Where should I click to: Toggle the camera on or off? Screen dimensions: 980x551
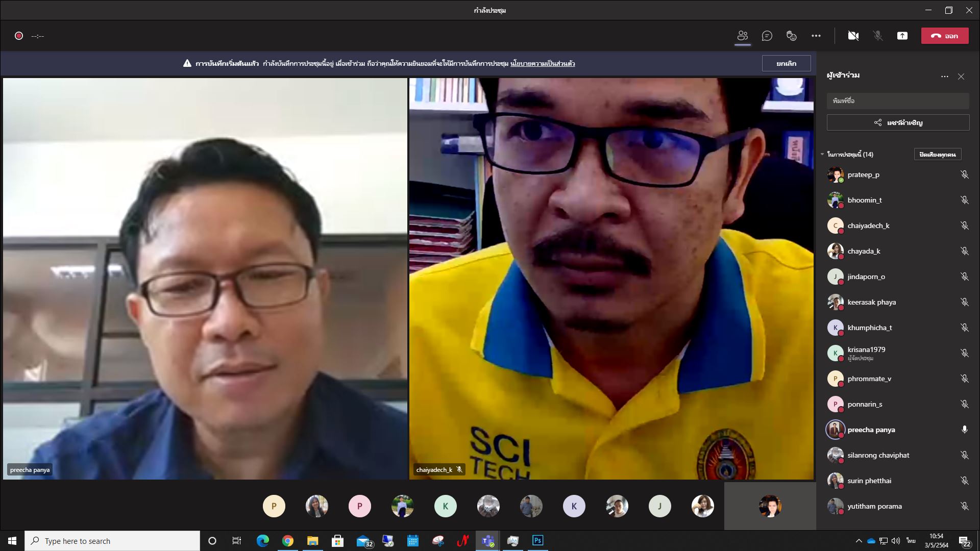853,36
